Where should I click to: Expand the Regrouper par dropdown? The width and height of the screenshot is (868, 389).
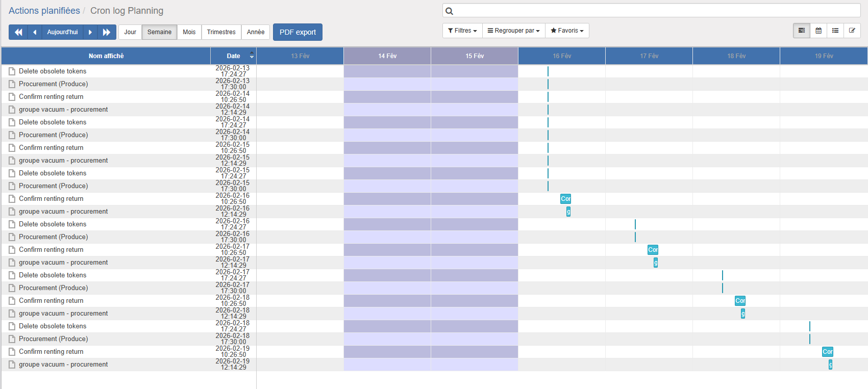coord(513,31)
